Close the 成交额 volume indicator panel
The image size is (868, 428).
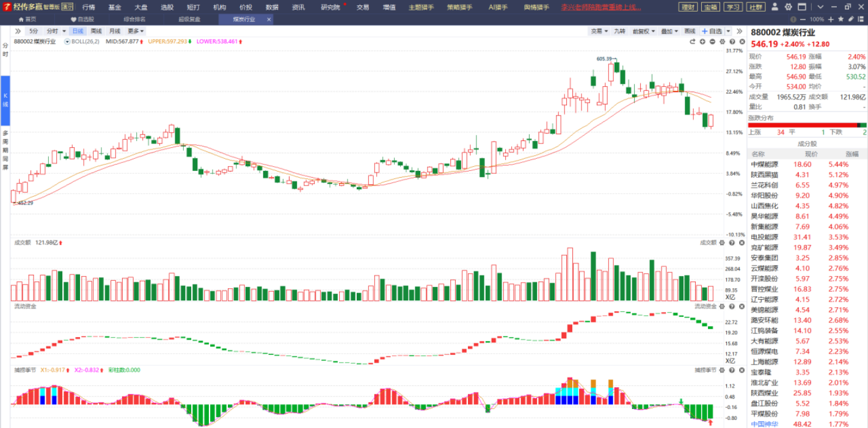coord(740,242)
